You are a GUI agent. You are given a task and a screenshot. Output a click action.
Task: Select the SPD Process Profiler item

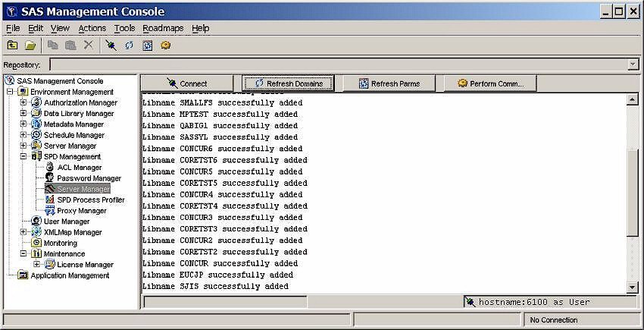(x=91, y=200)
